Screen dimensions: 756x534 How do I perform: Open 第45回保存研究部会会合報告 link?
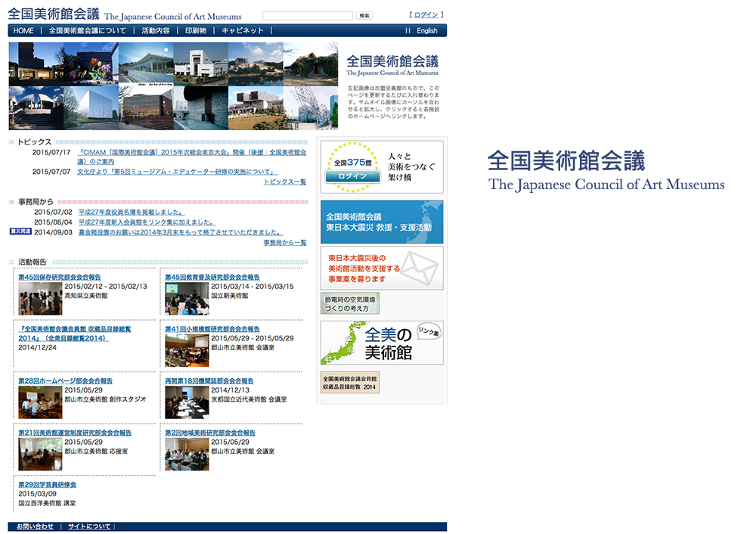[60, 278]
